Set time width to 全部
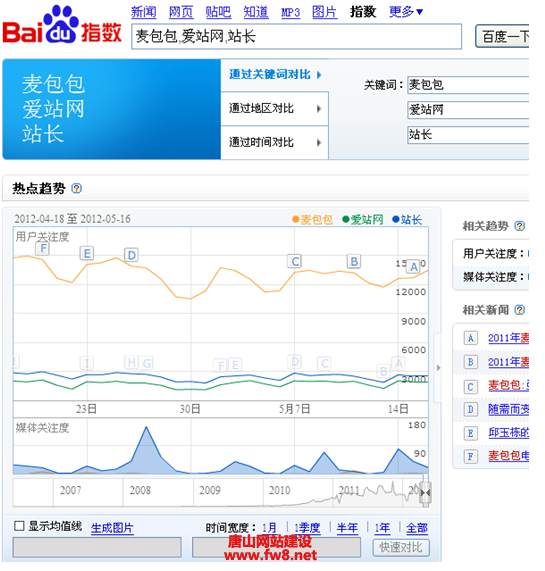This screenshot has height=571, width=545. (x=417, y=528)
